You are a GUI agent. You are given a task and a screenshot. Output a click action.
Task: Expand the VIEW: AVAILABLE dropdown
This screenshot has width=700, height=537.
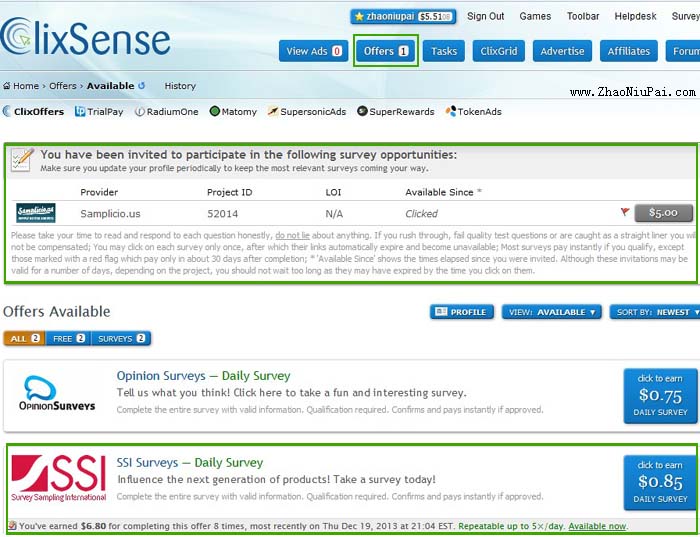(552, 312)
